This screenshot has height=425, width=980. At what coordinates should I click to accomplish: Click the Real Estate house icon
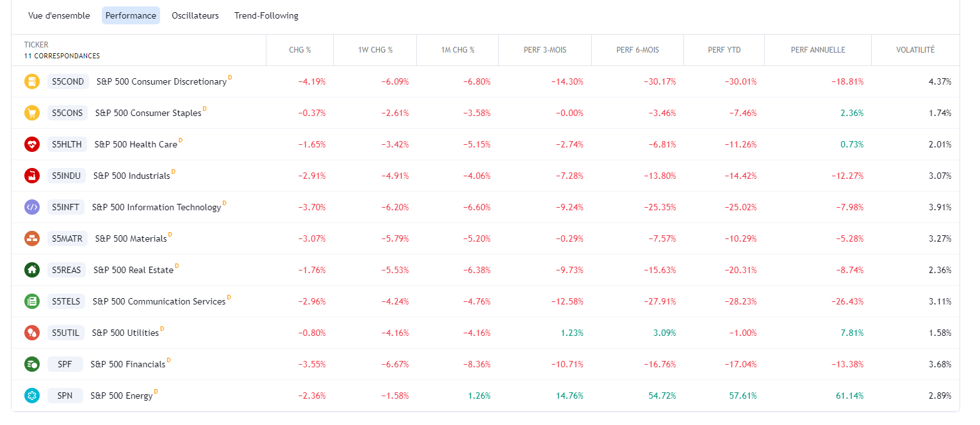pos(32,270)
